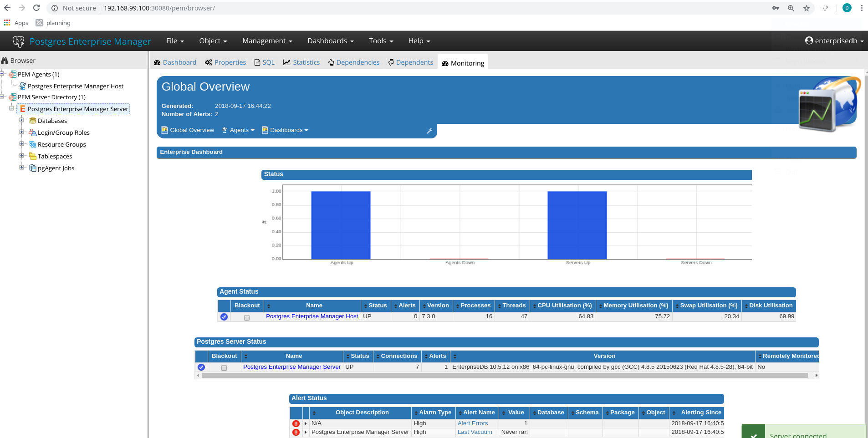This screenshot has width=868, height=438.
Task: Click the PEM elephant logo
Action: point(19,41)
